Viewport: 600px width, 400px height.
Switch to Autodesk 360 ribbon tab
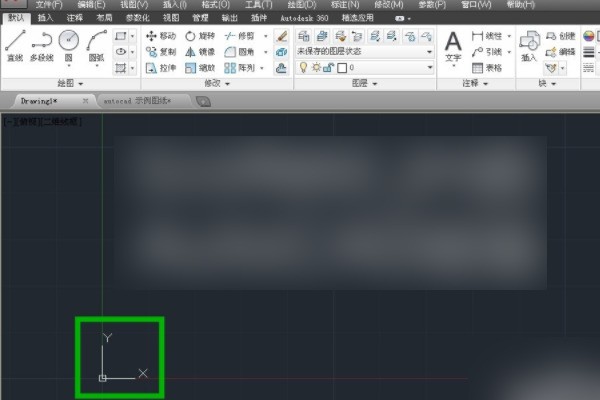click(304, 18)
